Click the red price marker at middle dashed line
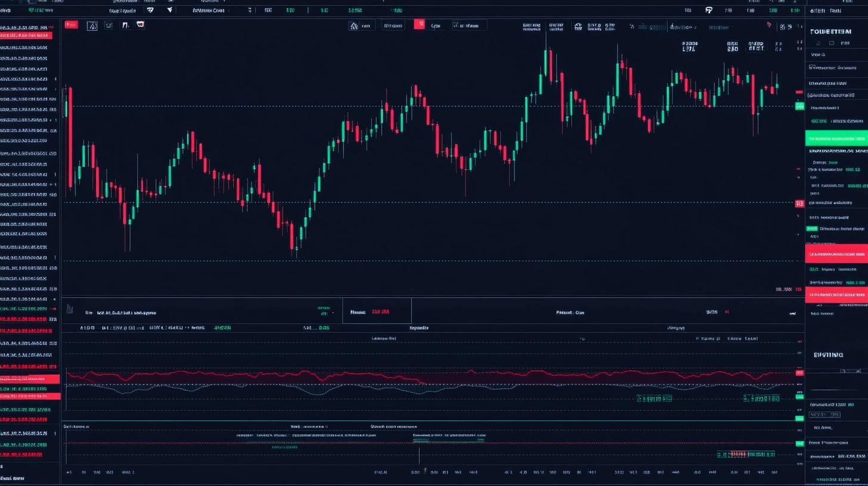The image size is (868, 486). 799,204
